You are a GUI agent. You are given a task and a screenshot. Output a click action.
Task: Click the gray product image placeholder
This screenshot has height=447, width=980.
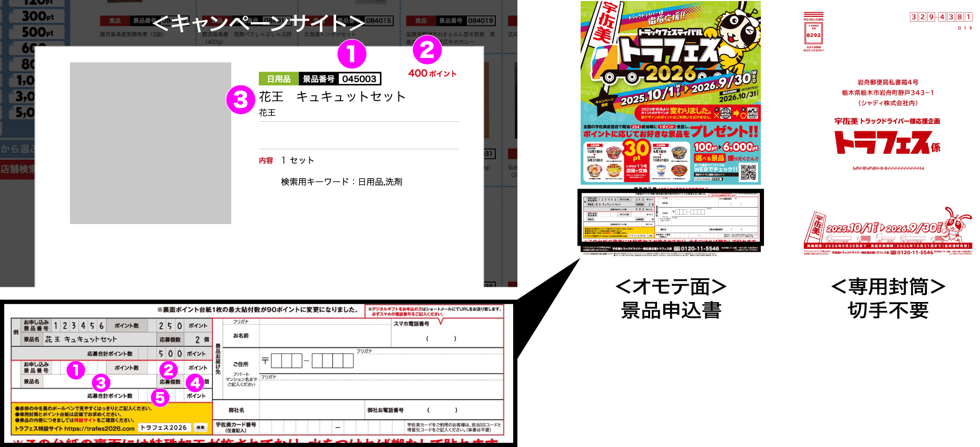(151, 143)
